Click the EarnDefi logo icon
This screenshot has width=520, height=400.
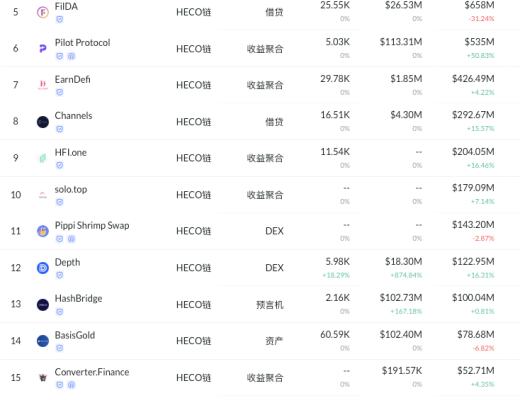[43, 85]
